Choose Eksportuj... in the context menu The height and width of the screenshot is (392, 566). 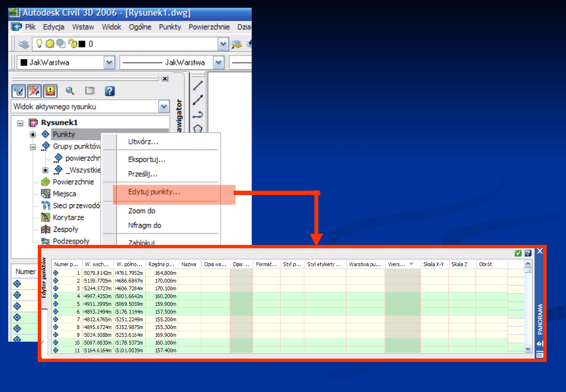coord(147,160)
